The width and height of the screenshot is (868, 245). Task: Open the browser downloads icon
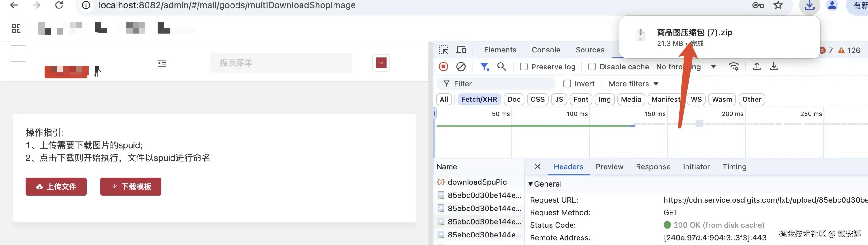[x=809, y=5]
